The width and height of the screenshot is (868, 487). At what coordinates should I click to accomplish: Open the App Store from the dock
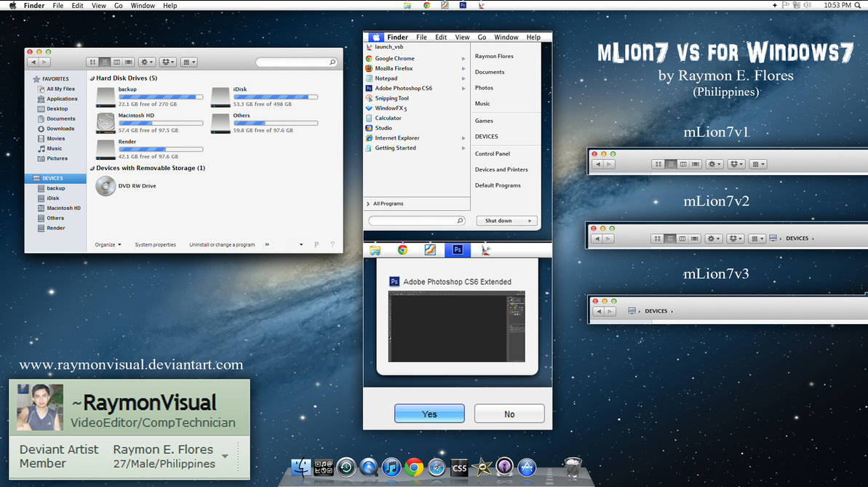click(x=527, y=468)
